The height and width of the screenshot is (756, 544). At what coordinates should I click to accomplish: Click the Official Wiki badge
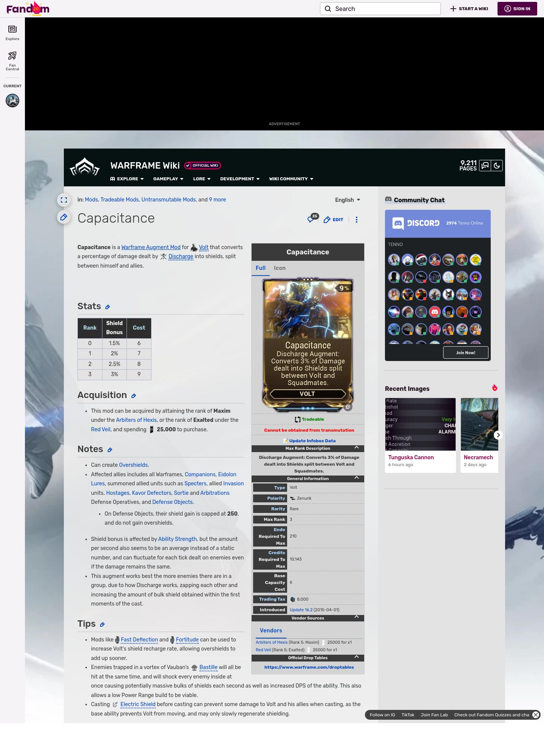pos(202,166)
